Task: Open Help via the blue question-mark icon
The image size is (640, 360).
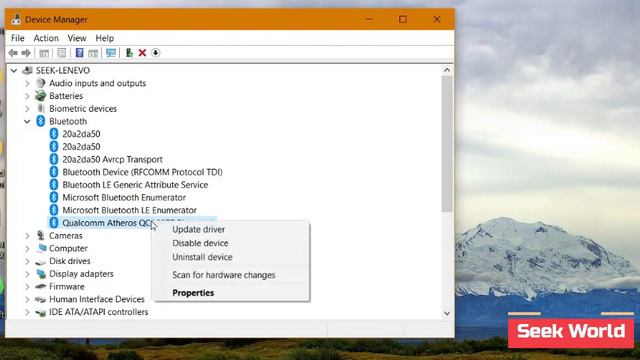Action: [x=80, y=53]
